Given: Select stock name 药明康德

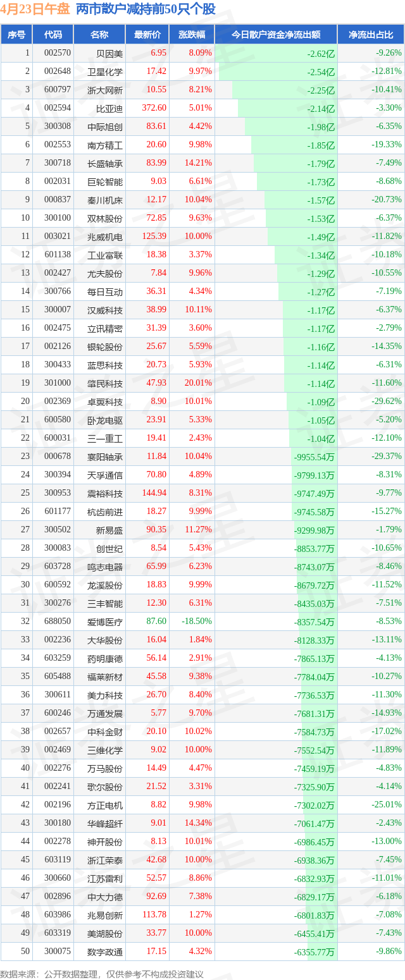Looking at the screenshot, I should (105, 659).
